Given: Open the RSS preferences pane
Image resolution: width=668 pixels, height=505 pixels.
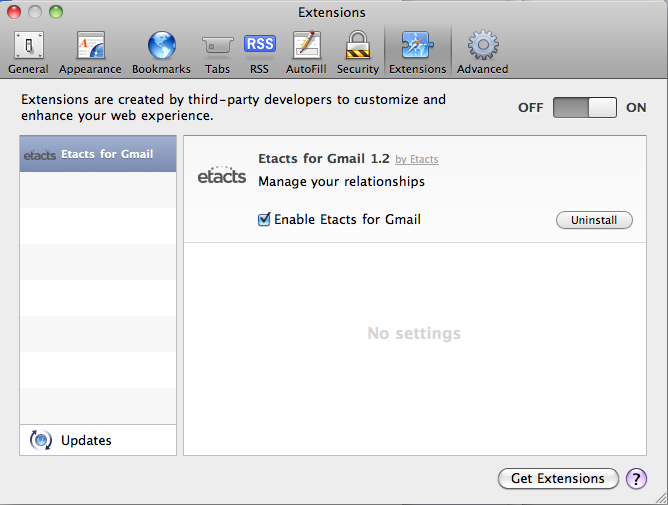Looking at the screenshot, I should (x=259, y=53).
